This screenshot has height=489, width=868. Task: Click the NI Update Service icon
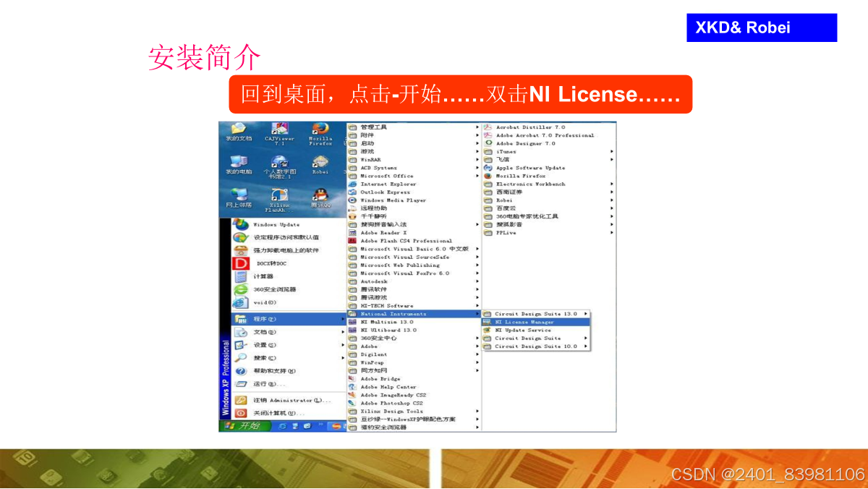click(488, 330)
